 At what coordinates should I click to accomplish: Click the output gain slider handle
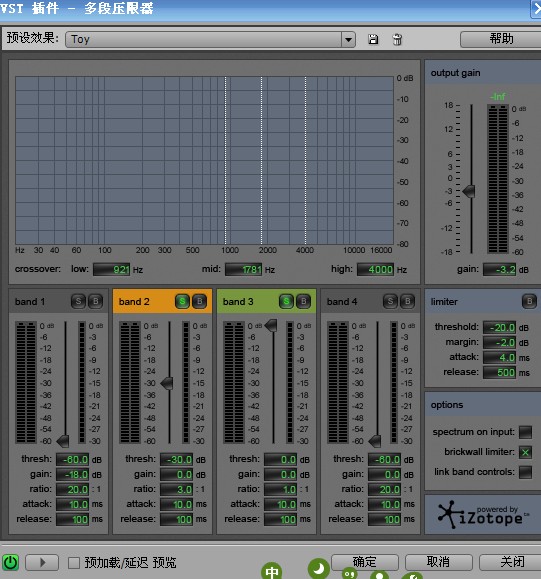(469, 191)
